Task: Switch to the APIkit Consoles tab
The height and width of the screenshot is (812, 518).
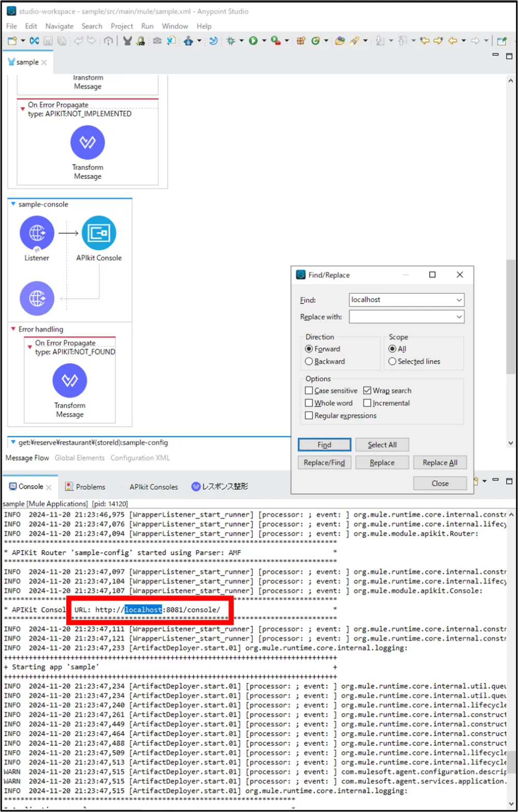Action: [x=153, y=487]
